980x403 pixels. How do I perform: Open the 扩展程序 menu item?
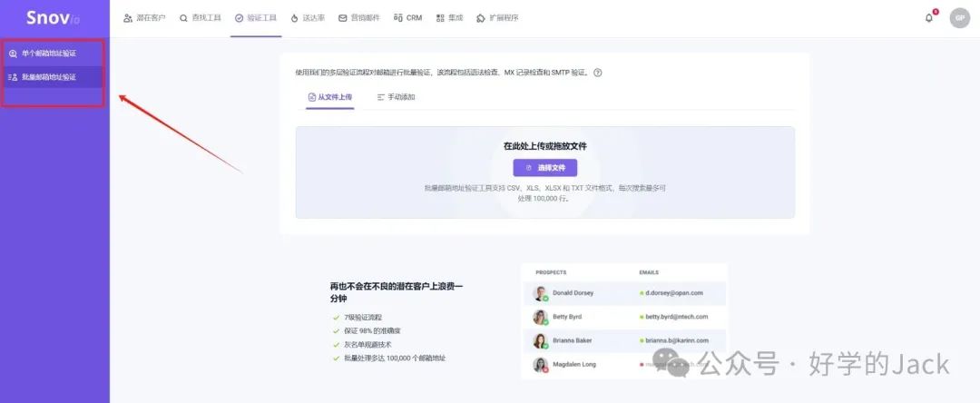point(497,18)
